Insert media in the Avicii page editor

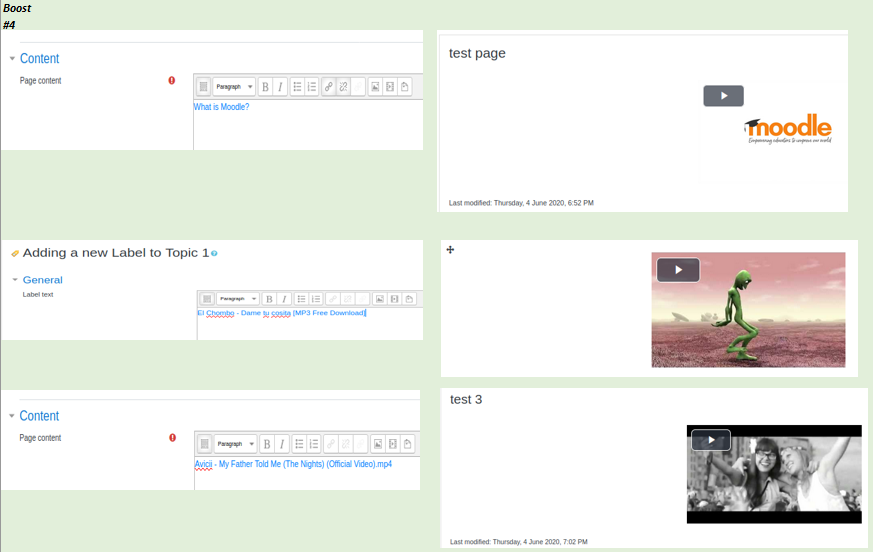[x=393, y=444]
